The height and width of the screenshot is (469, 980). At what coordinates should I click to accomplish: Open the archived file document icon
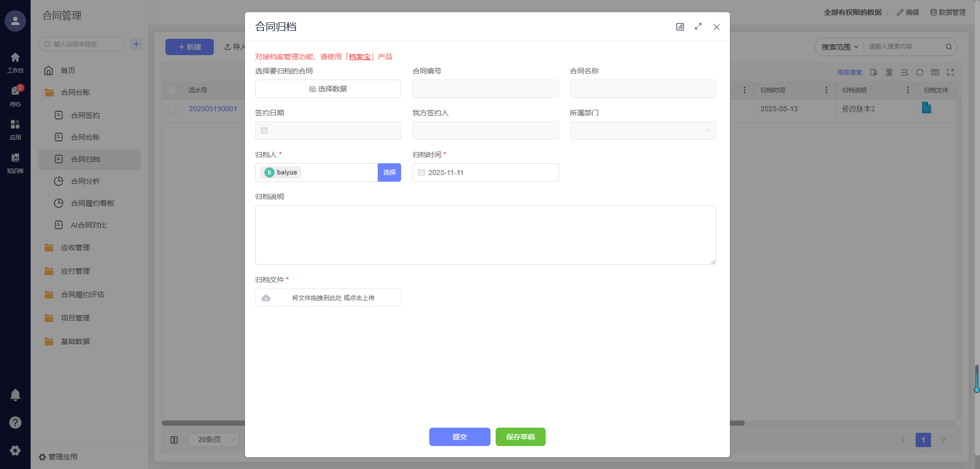pyautogui.click(x=926, y=108)
